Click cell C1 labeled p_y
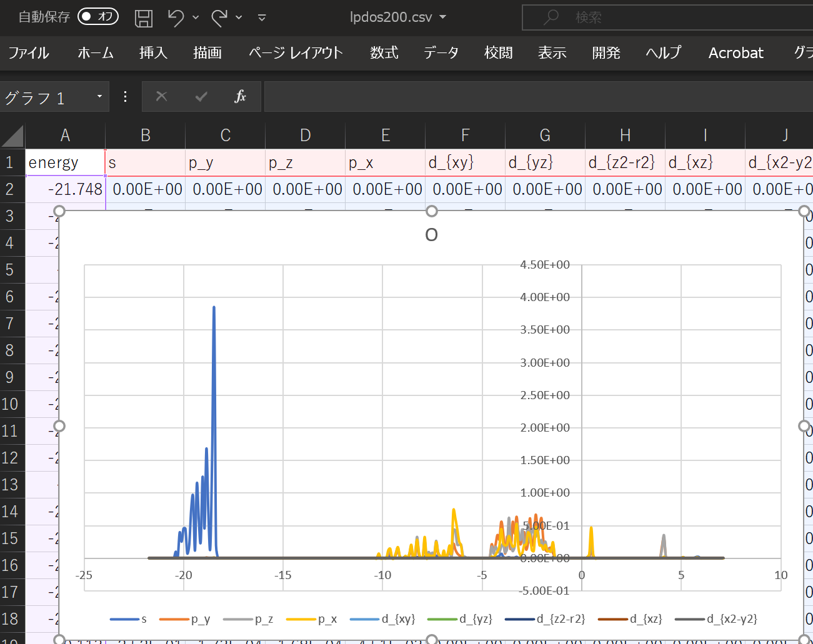This screenshot has height=644, width=813. point(226,162)
